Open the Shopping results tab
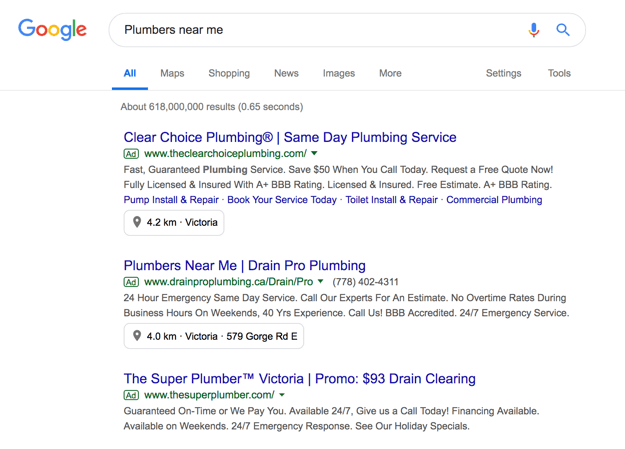 (229, 73)
